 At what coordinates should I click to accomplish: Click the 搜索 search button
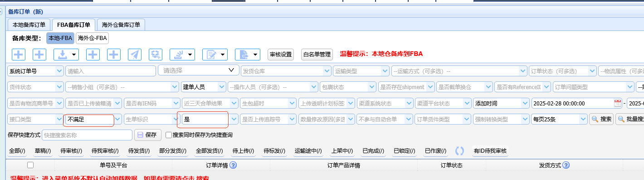[x=601, y=119]
